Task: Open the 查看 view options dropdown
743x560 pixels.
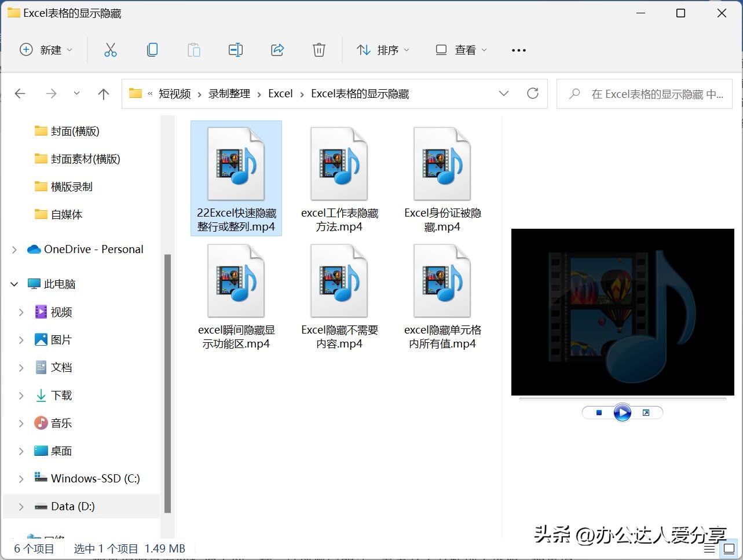Action: pyautogui.click(x=460, y=50)
